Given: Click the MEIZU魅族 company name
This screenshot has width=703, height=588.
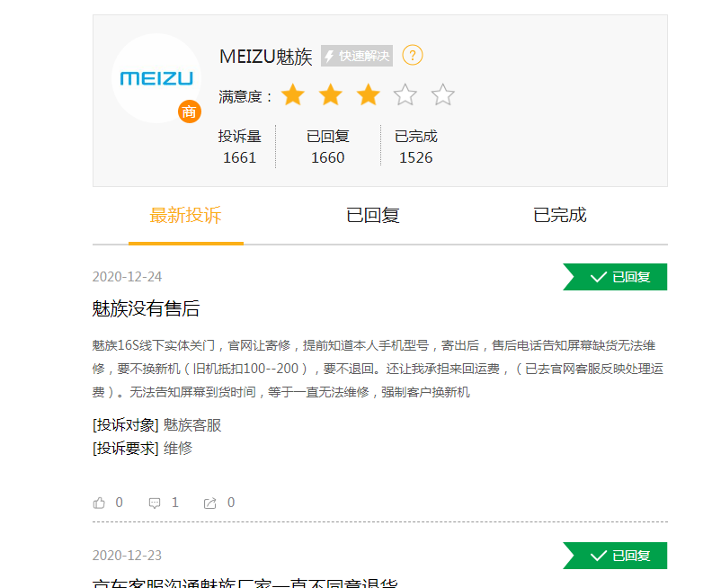Looking at the screenshot, I should (x=266, y=57).
